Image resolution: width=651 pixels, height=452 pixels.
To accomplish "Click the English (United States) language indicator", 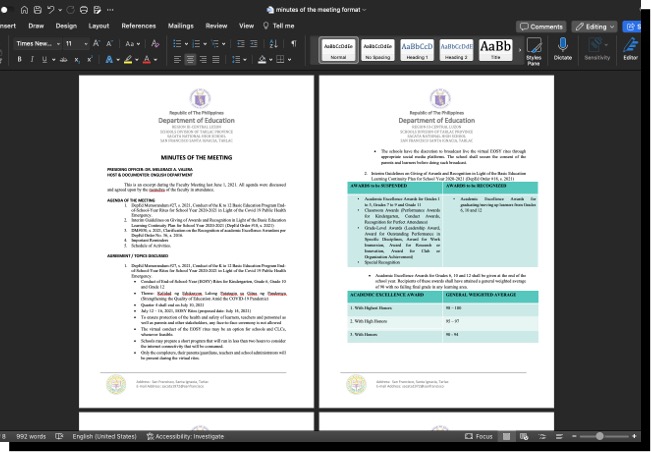I will click(x=104, y=436).
